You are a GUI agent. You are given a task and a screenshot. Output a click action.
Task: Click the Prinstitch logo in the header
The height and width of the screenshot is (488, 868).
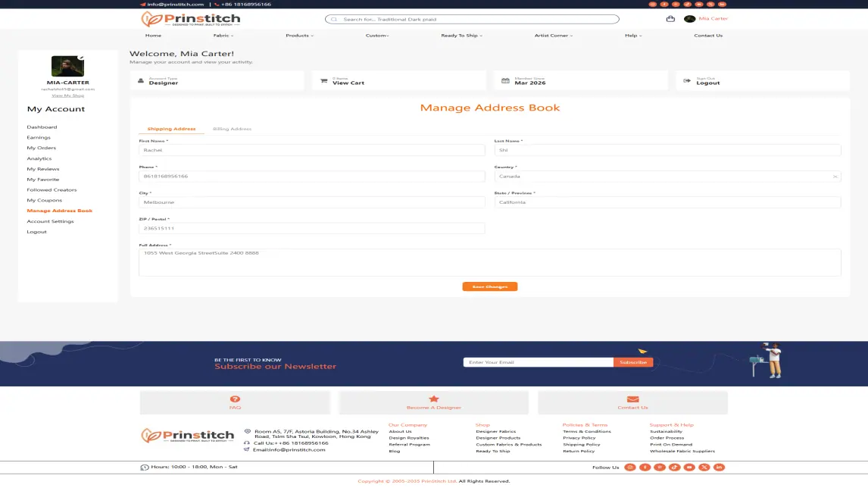190,20
